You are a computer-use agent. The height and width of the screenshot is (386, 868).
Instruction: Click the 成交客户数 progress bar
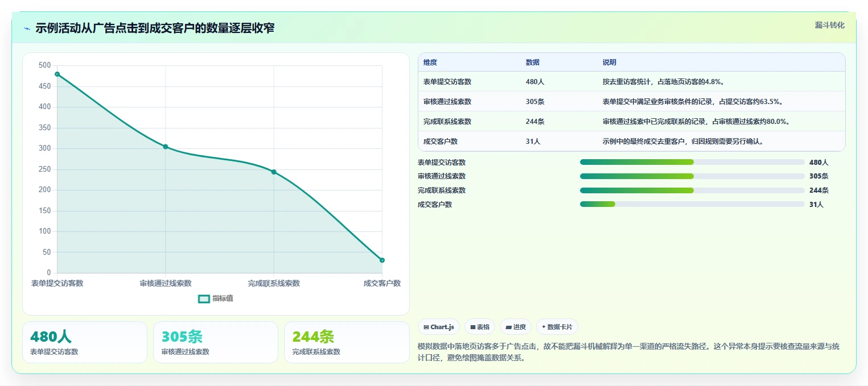pos(692,205)
